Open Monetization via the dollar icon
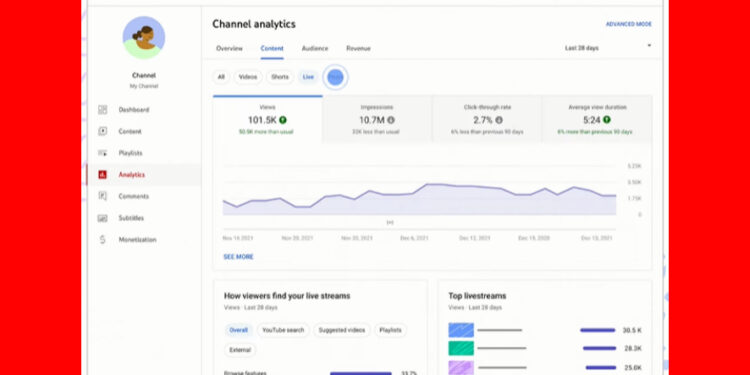750x375 pixels. click(x=102, y=240)
